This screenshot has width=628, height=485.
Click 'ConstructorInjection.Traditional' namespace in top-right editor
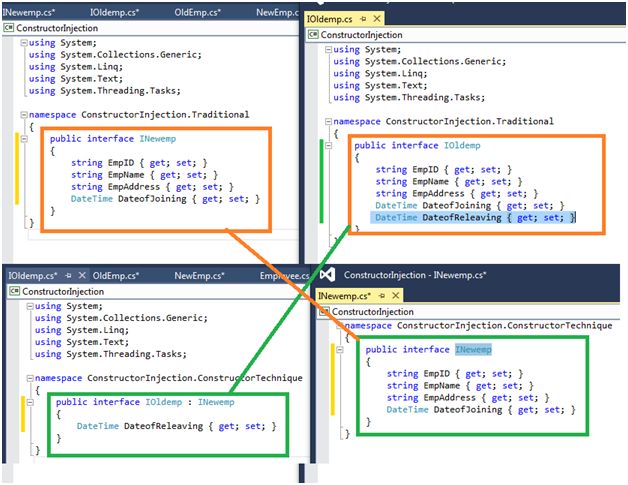(469, 121)
